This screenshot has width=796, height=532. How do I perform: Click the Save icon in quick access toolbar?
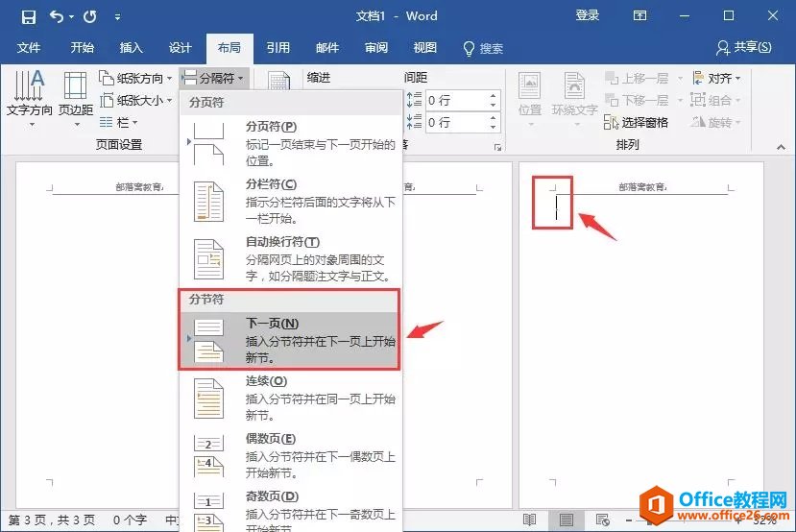29,16
